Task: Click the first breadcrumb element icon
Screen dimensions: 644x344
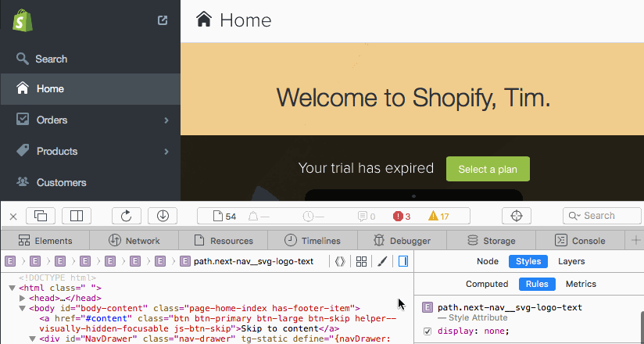Action: [10, 261]
